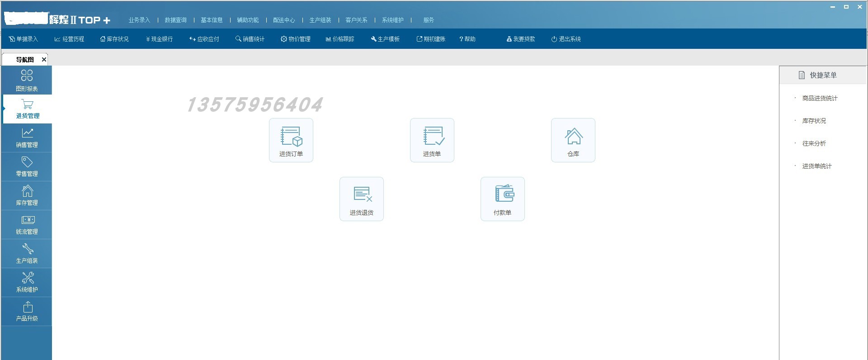Open 库存状况 from quick menu
The width and height of the screenshot is (868, 360).
[x=814, y=121]
